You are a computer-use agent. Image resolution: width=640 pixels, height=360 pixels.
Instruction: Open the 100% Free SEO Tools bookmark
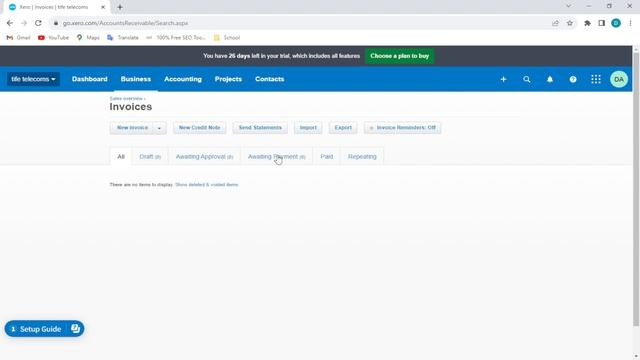(176, 38)
